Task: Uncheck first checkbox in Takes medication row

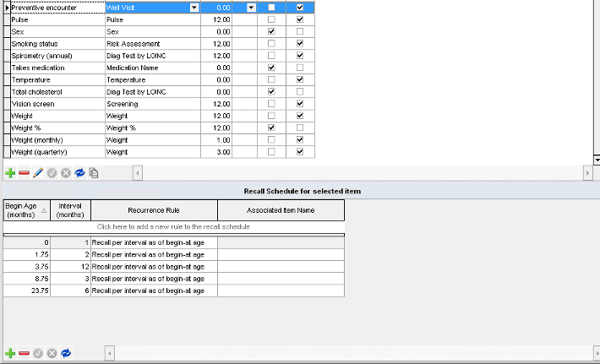Action: point(271,68)
